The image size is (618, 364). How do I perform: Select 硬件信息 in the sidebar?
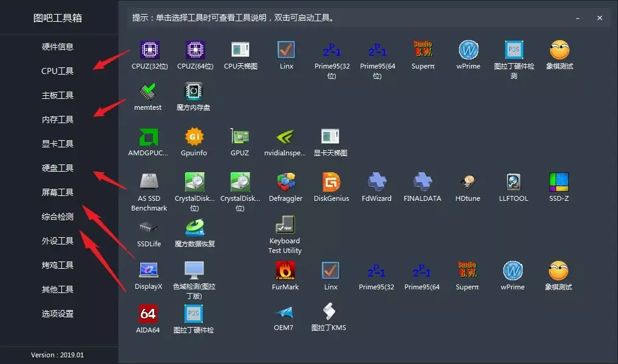click(59, 47)
